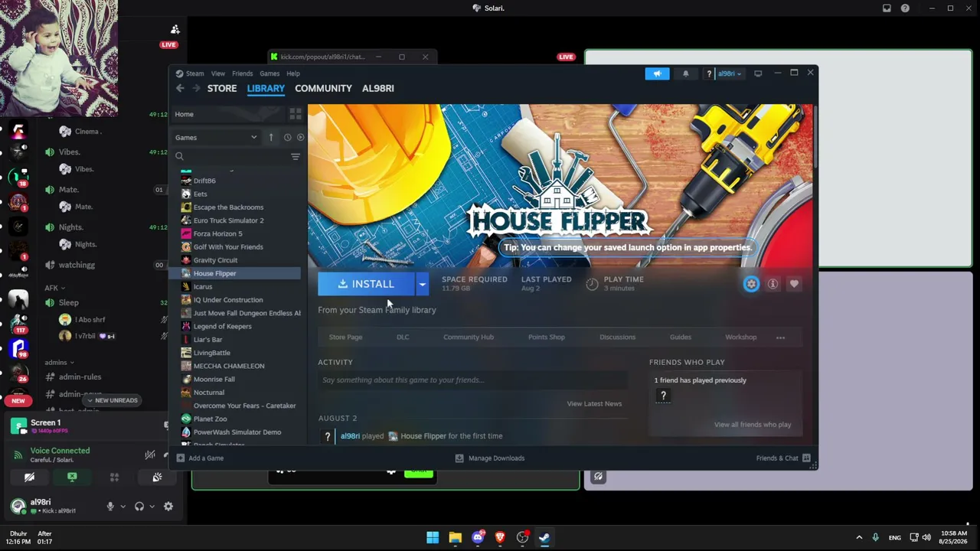
Task: Install House Flipper
Action: point(366,284)
